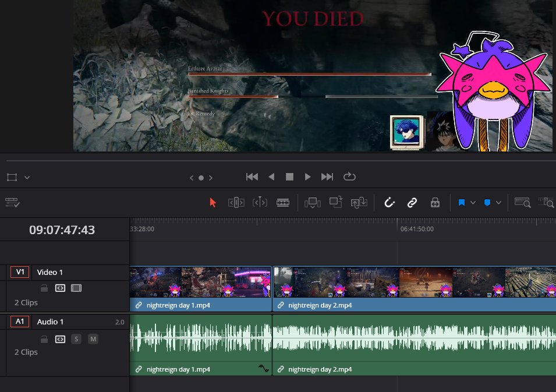Stop playback
Screen dimensions: 556x392
pos(289,176)
